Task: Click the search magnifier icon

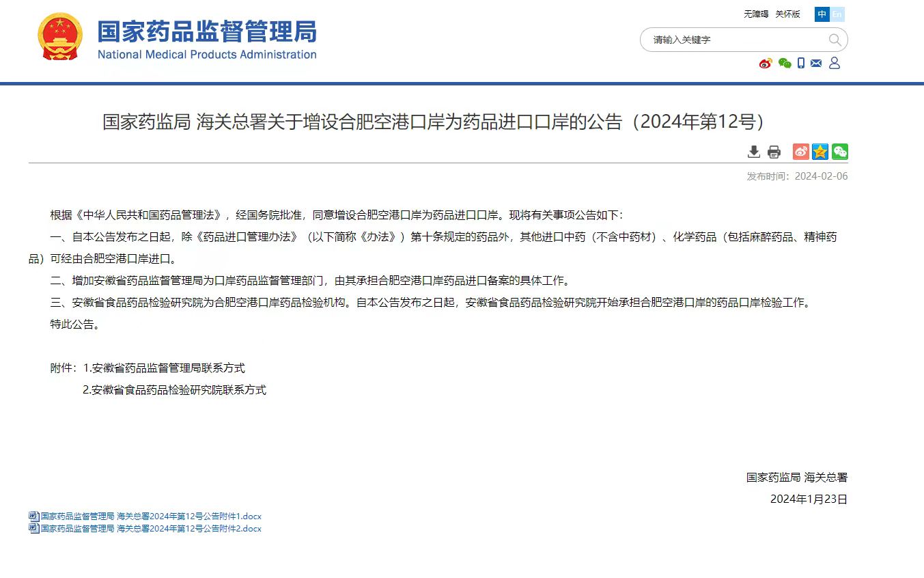Action: (835, 40)
